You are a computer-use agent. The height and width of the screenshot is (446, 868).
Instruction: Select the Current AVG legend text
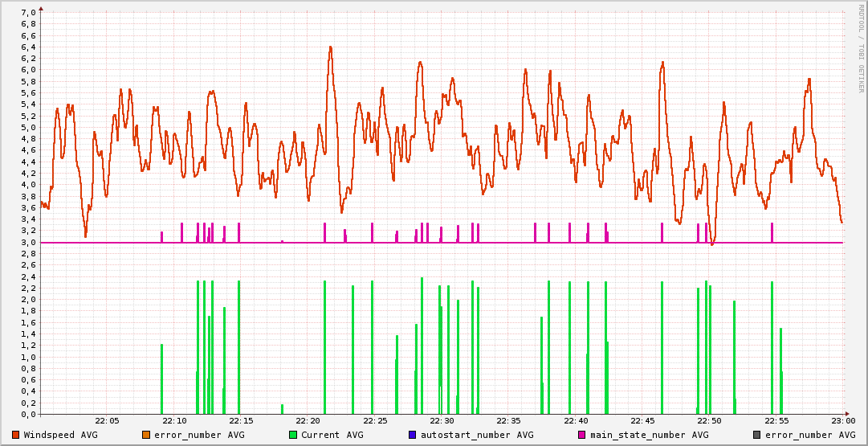pos(332,435)
